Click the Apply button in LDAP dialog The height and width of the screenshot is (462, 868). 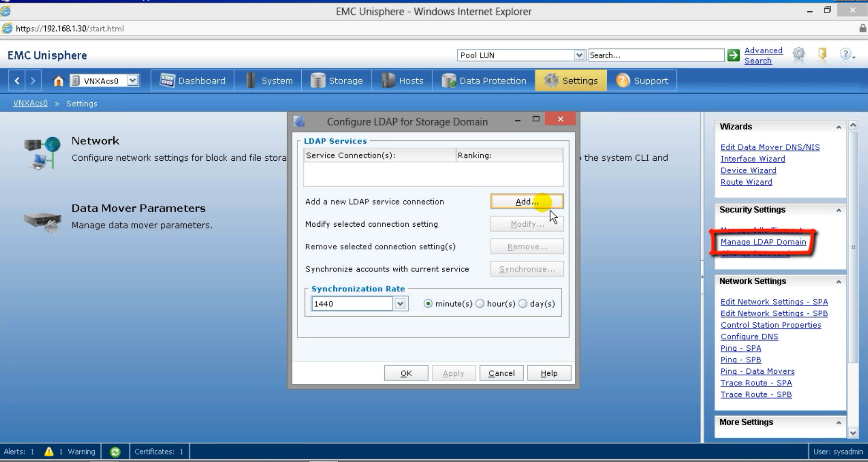click(x=454, y=373)
